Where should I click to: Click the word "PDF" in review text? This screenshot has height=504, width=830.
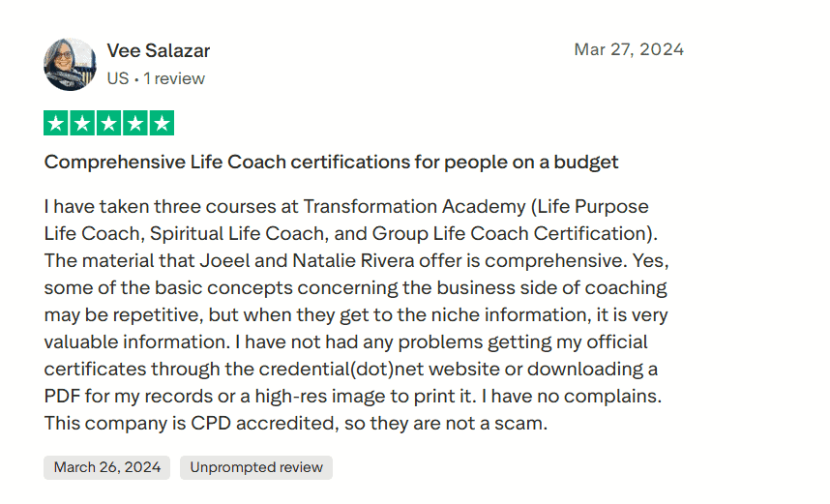[63, 397]
